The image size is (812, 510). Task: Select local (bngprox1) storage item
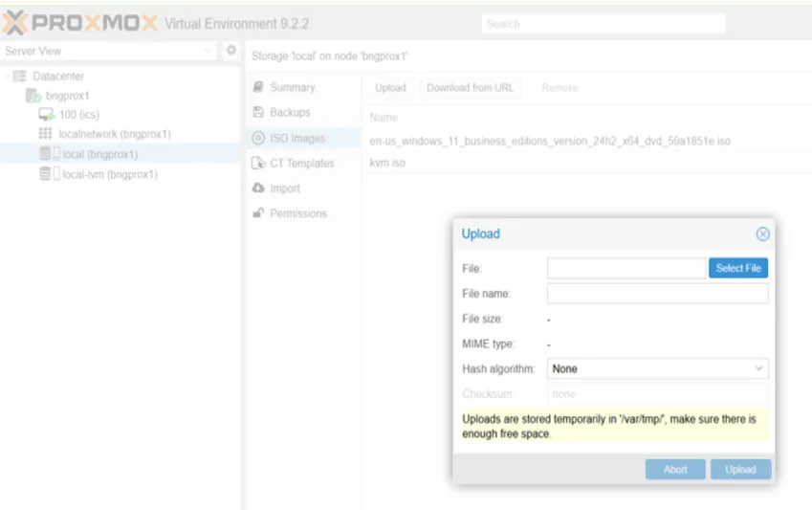[121, 154]
